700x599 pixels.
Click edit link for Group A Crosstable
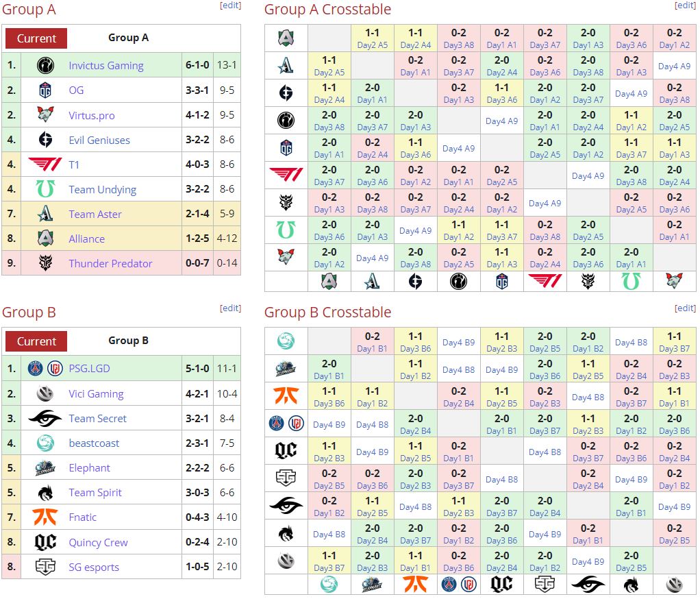(x=685, y=5)
